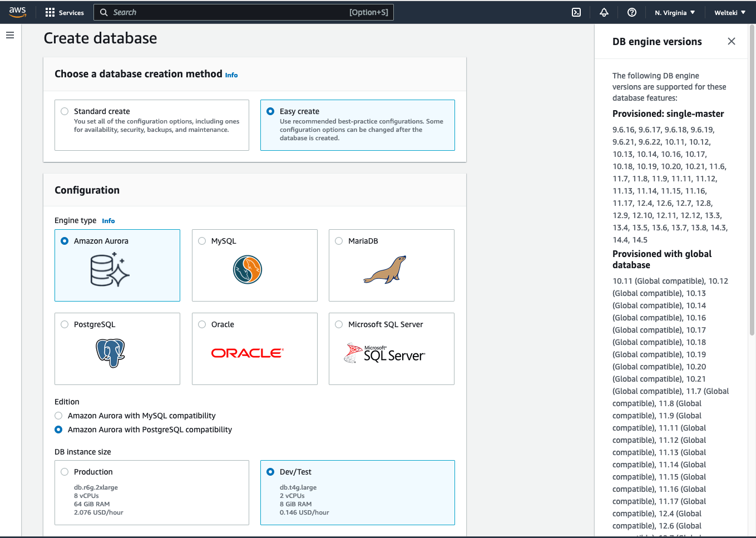Click the '8 vCPUs' text

[x=86, y=496]
